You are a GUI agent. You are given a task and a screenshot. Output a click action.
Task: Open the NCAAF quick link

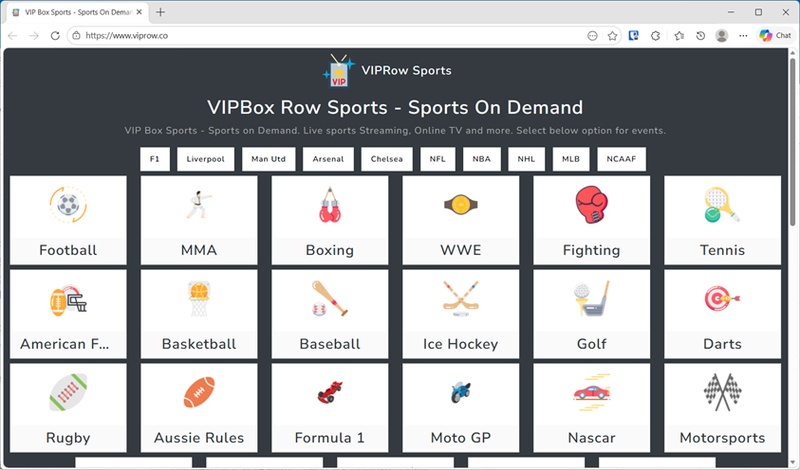click(621, 159)
